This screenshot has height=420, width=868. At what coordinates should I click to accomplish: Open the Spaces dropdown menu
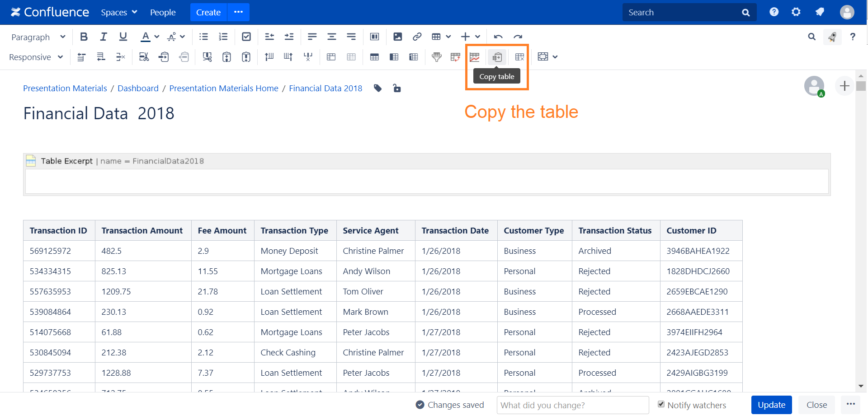click(118, 12)
